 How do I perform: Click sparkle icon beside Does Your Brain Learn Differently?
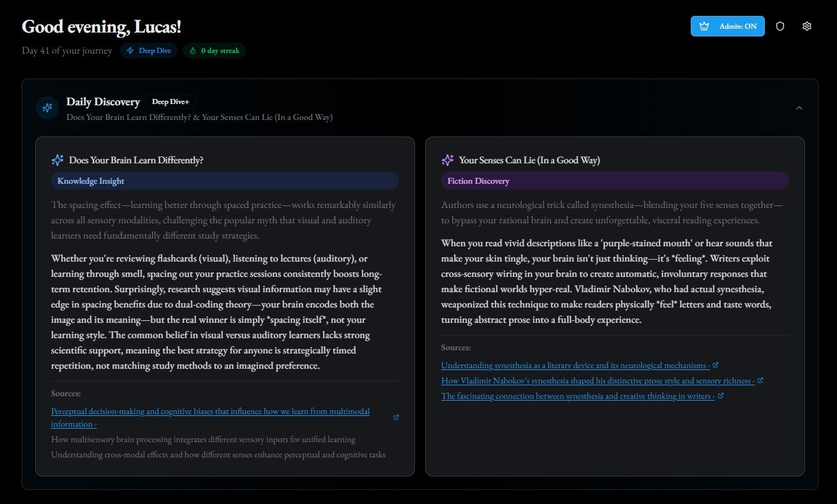(57, 160)
